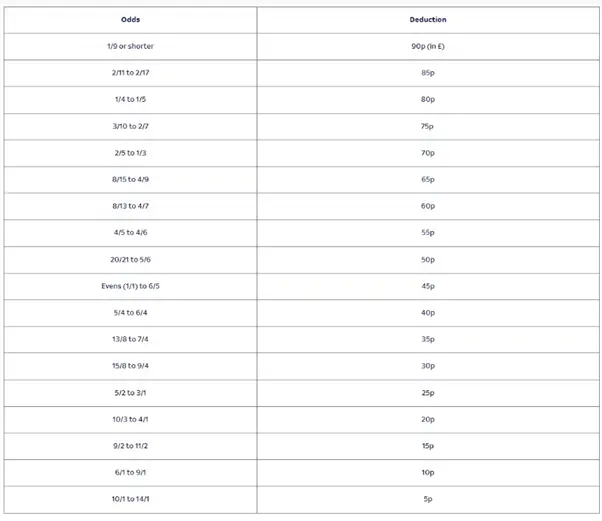Select the "1/4 to 1/5" odds cell
This screenshot has width=602, height=521.
click(x=130, y=99)
